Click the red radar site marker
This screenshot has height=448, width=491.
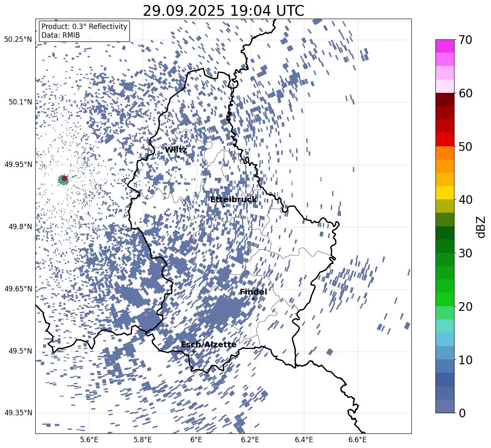(x=64, y=178)
